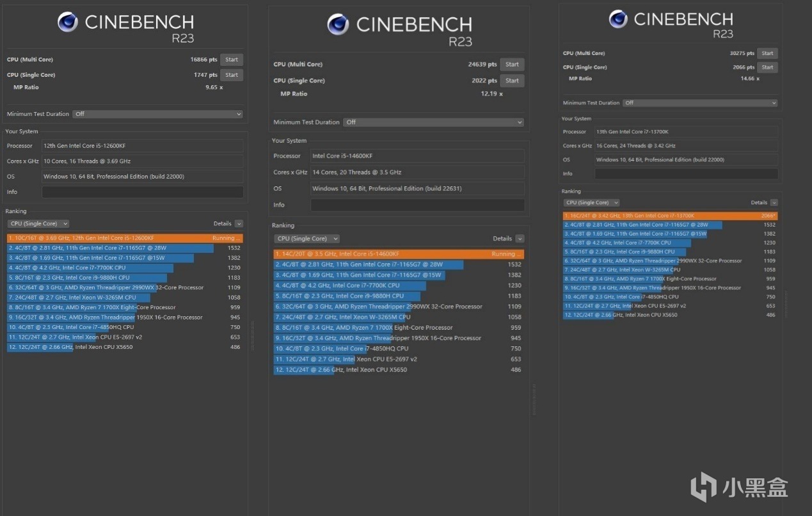Select i7-7700K row in 13700K ranking
The width and height of the screenshot is (812, 516).
click(x=671, y=243)
